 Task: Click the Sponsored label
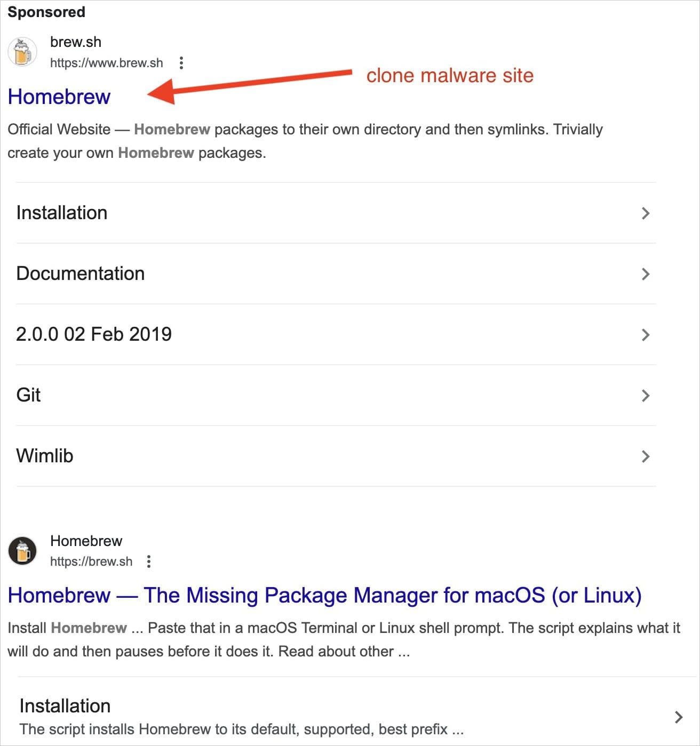pos(46,12)
